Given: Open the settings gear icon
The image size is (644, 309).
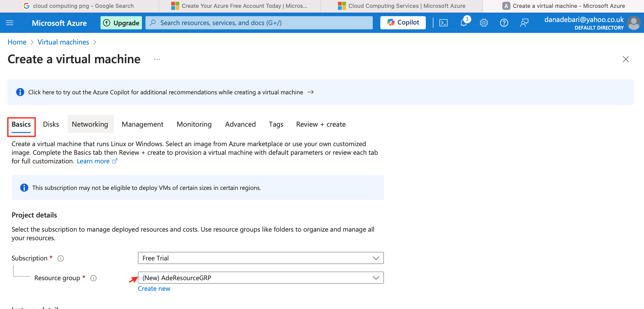Looking at the screenshot, I should click(484, 23).
